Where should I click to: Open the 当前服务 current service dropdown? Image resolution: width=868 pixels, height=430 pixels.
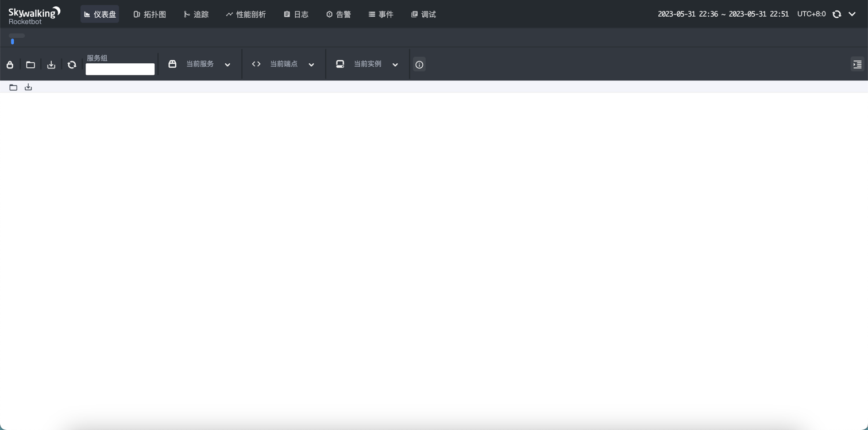tap(200, 64)
